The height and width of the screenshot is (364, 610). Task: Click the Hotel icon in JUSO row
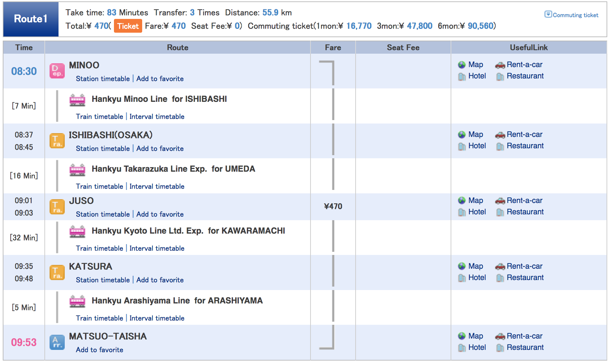tap(462, 212)
